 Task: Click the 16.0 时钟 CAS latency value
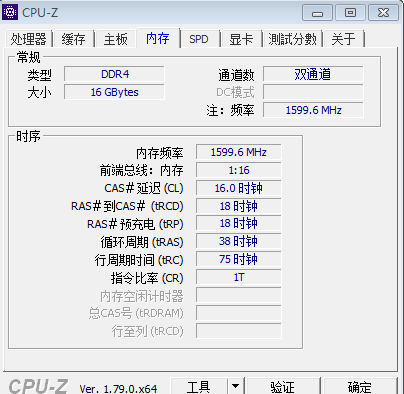point(239,188)
